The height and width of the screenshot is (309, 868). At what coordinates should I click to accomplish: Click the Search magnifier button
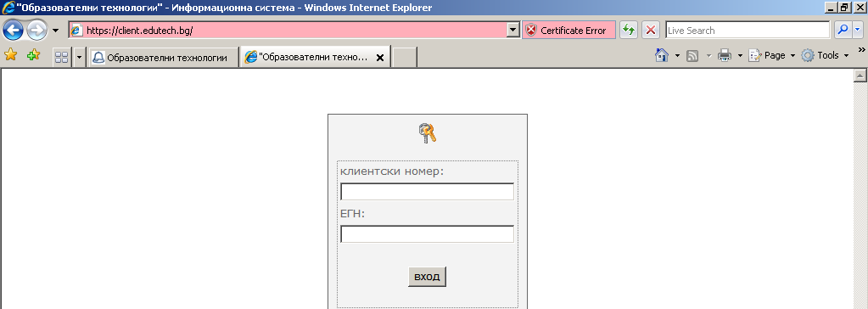click(843, 31)
